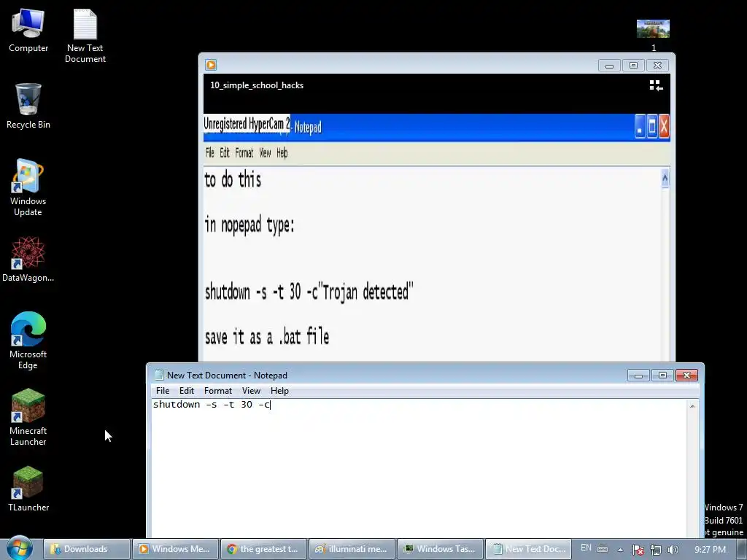Show hidden tray icons arrow
This screenshot has width=747, height=560.
620,550
